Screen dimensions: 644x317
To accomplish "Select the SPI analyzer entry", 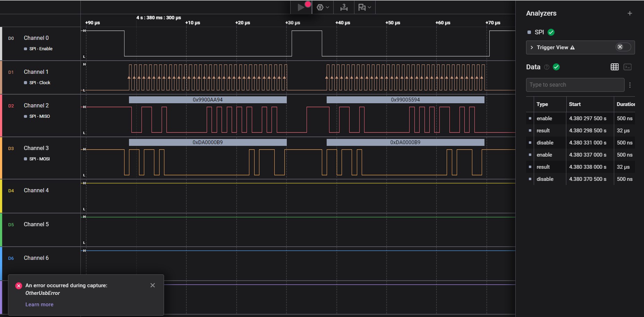I will (x=539, y=32).
